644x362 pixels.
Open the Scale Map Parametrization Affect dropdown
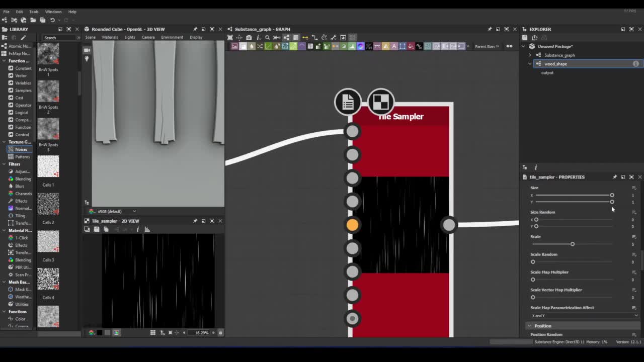point(584,316)
